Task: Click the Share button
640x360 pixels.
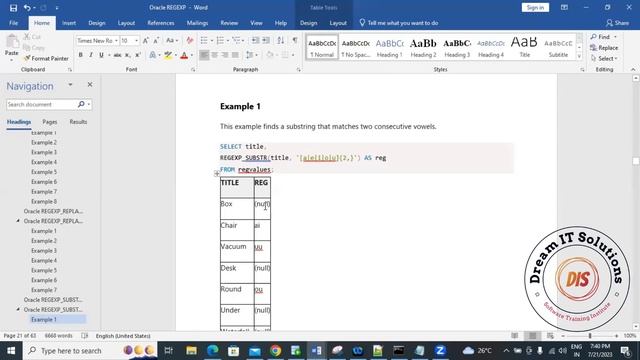Action: pyautogui.click(x=618, y=23)
